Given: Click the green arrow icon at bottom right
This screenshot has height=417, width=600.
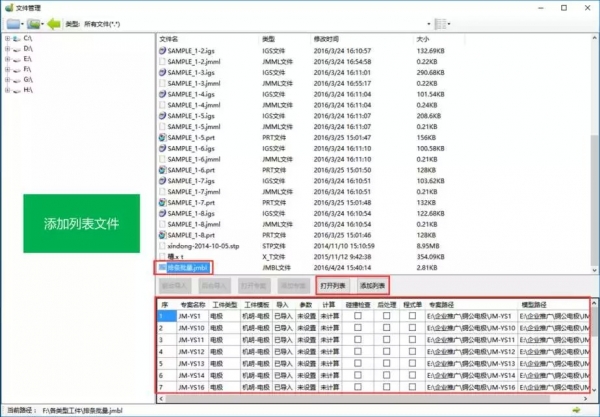Looking at the screenshot, I should tap(578, 408).
